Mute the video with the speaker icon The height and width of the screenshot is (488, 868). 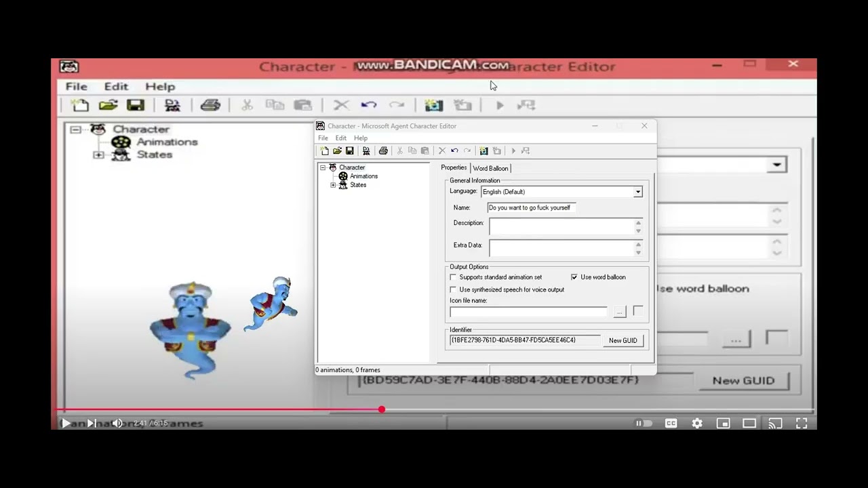117,424
